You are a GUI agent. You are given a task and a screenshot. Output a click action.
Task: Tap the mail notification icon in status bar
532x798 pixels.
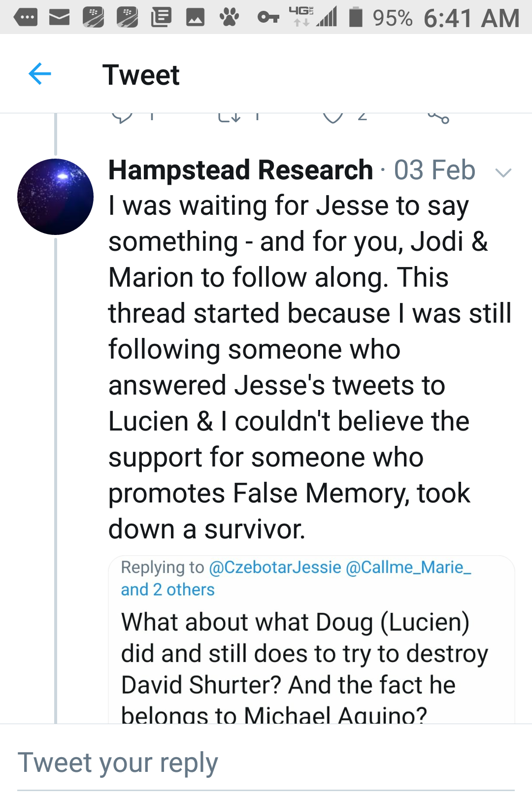click(x=59, y=18)
